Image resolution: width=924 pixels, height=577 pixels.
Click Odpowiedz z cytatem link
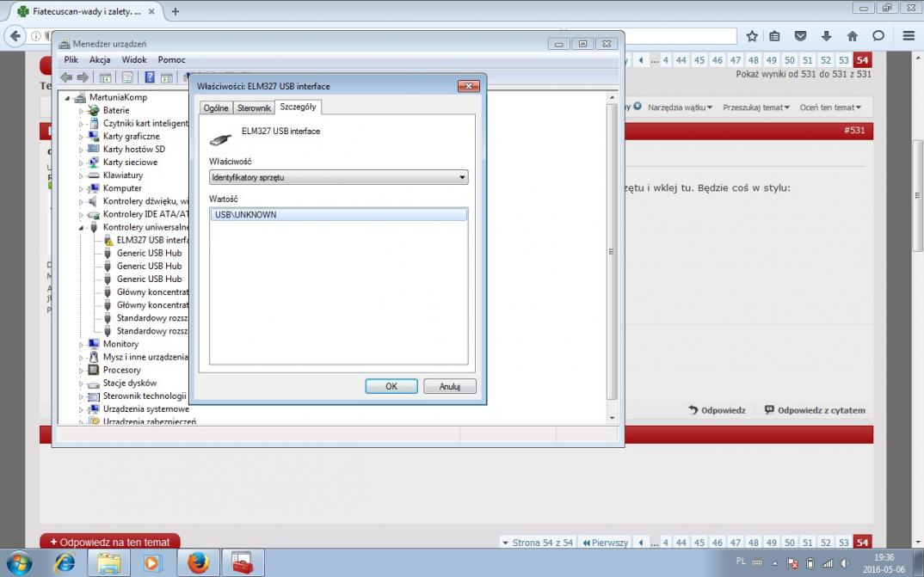[x=815, y=410]
